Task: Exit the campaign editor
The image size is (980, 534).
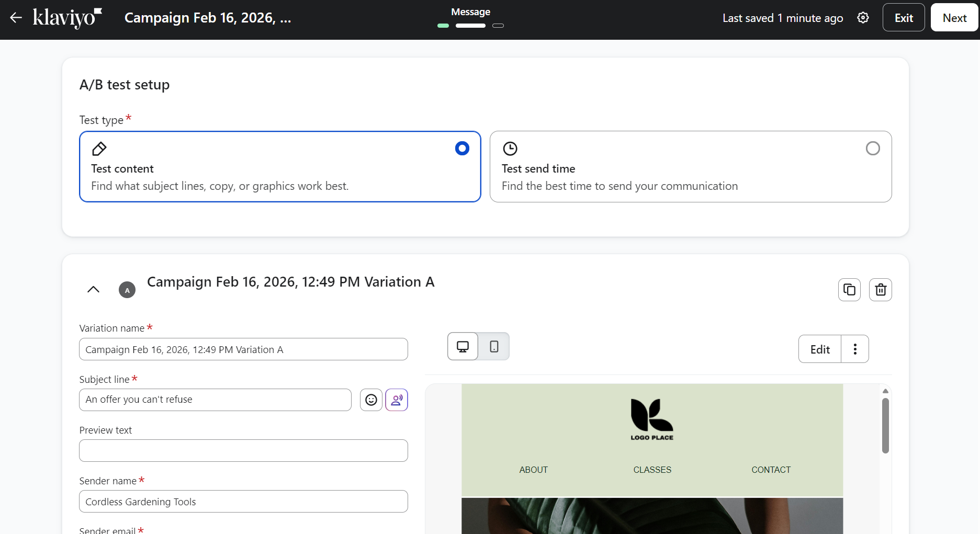Action: pyautogui.click(x=903, y=17)
